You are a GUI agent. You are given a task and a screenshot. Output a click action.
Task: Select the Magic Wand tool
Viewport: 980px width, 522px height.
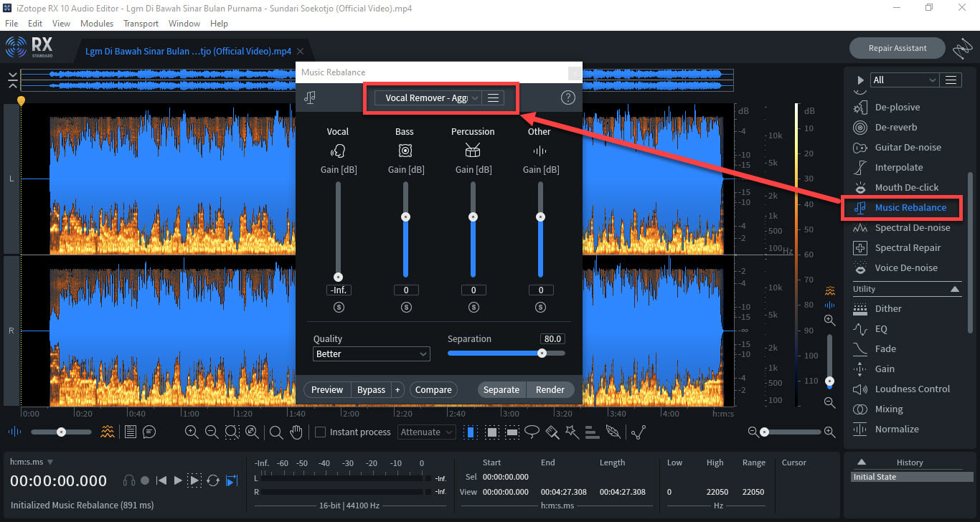coord(572,432)
